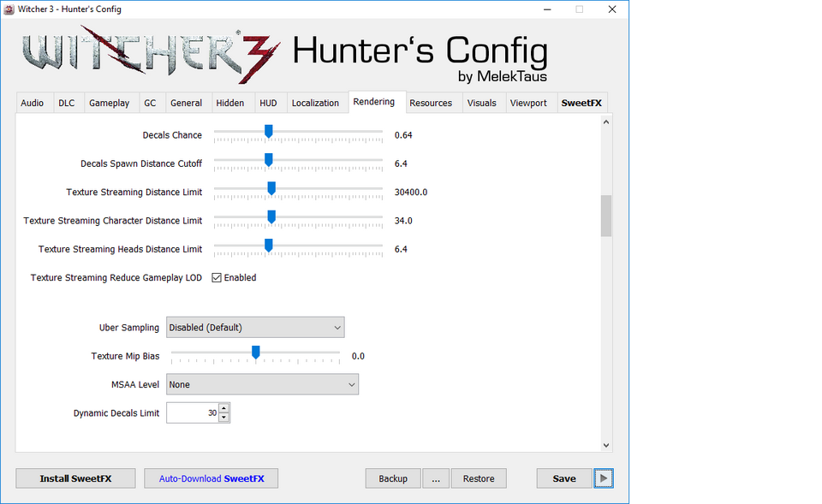The image size is (822, 504).
Task: Click the value 34.0 for Character Distance Limit
Action: (403, 221)
